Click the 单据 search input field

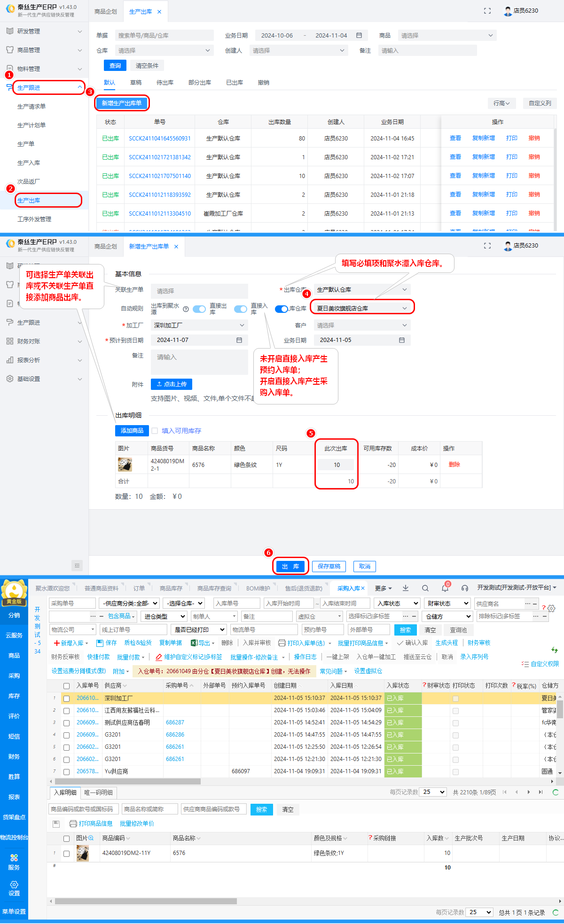click(x=164, y=36)
